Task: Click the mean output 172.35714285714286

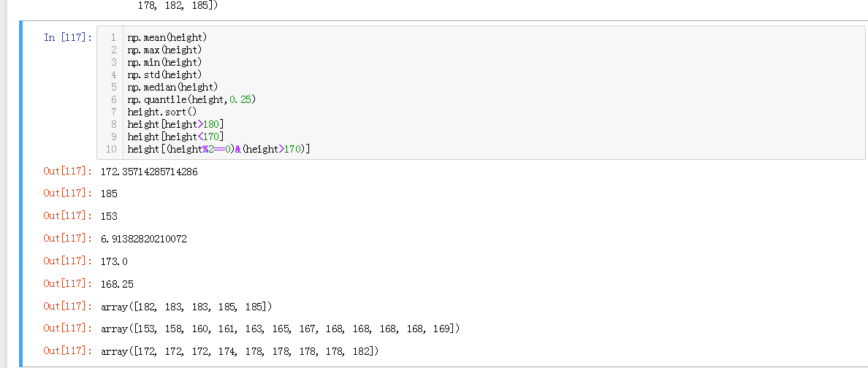Action: tap(149, 172)
